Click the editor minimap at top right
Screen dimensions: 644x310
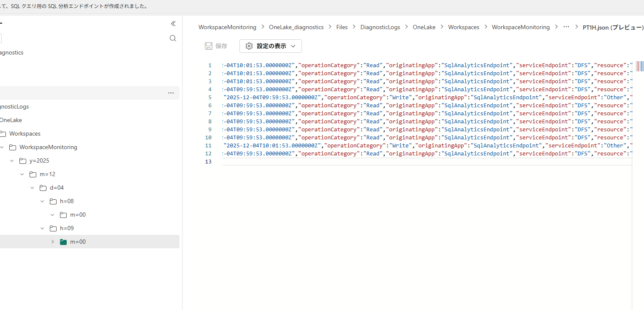(640, 66)
